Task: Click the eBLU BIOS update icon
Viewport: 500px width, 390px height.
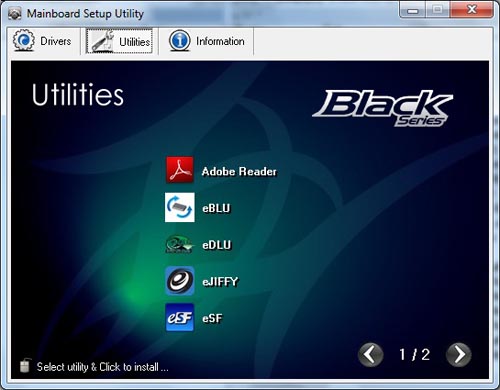Action: tap(180, 207)
